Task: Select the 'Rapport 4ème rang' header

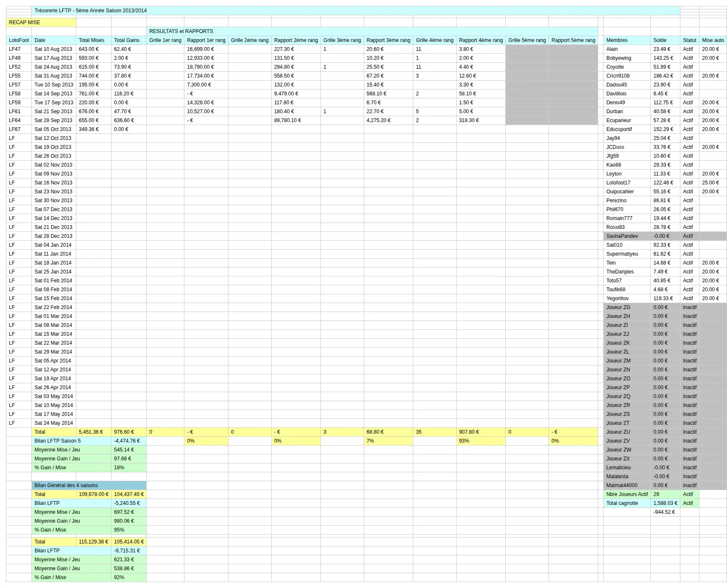Action: tap(481, 40)
